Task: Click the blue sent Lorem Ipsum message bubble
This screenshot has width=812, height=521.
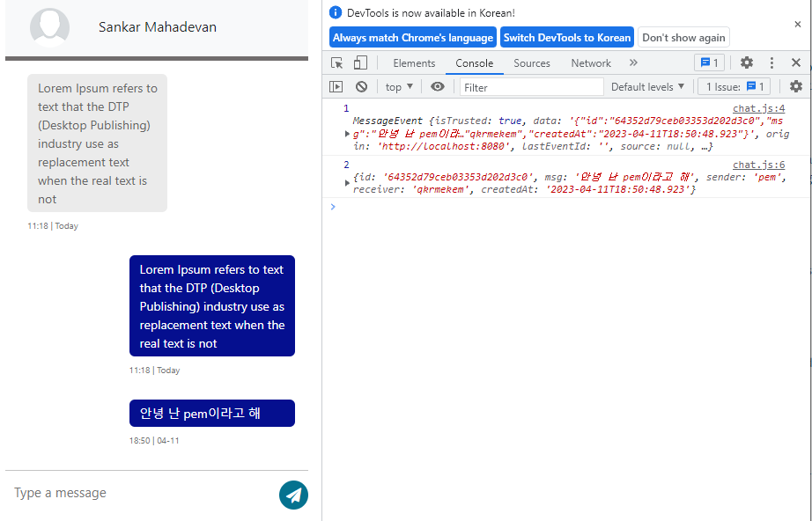Action: 212,306
